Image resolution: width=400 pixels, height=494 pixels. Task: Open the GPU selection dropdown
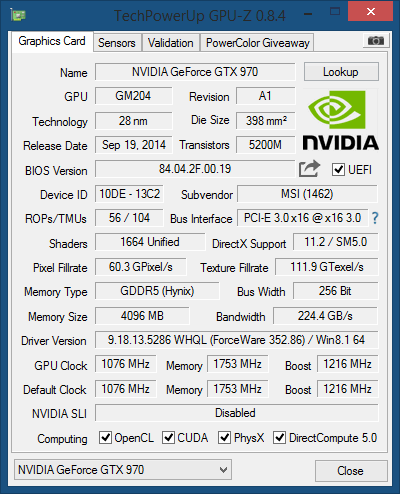pos(123,470)
